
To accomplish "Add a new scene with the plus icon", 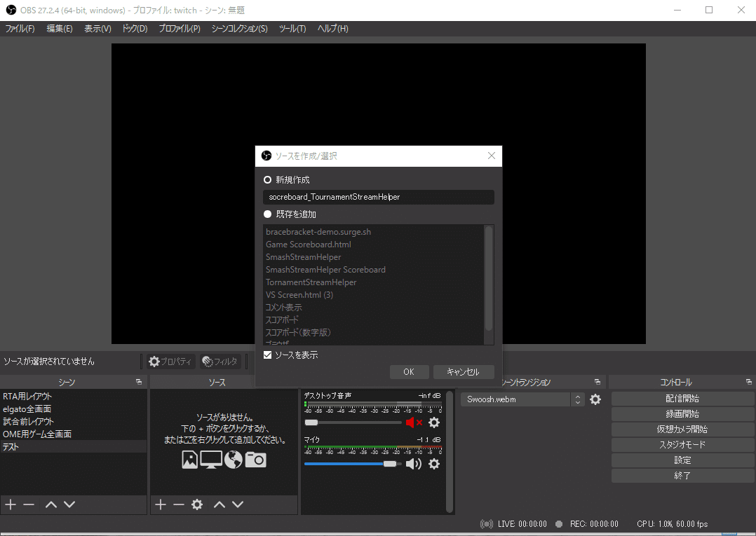I will [11, 504].
